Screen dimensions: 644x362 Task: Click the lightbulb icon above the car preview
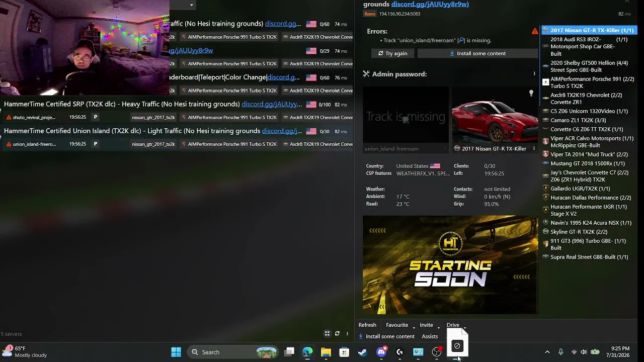pos(531,94)
